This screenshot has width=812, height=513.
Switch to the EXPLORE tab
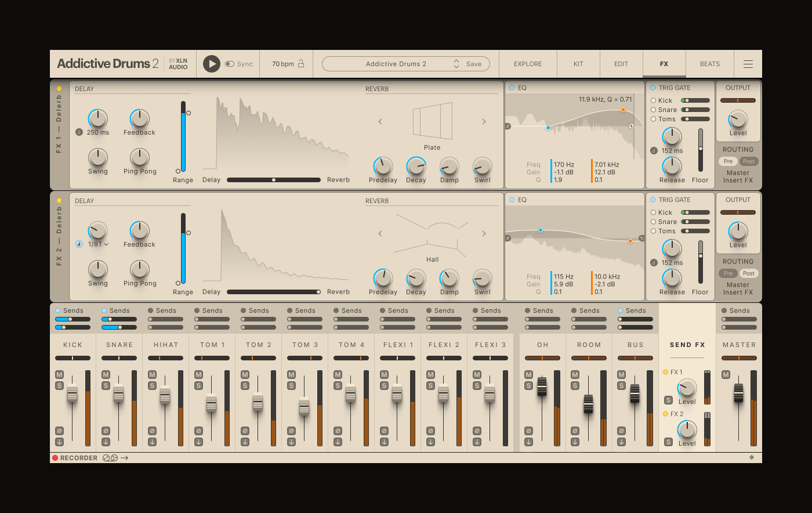528,64
